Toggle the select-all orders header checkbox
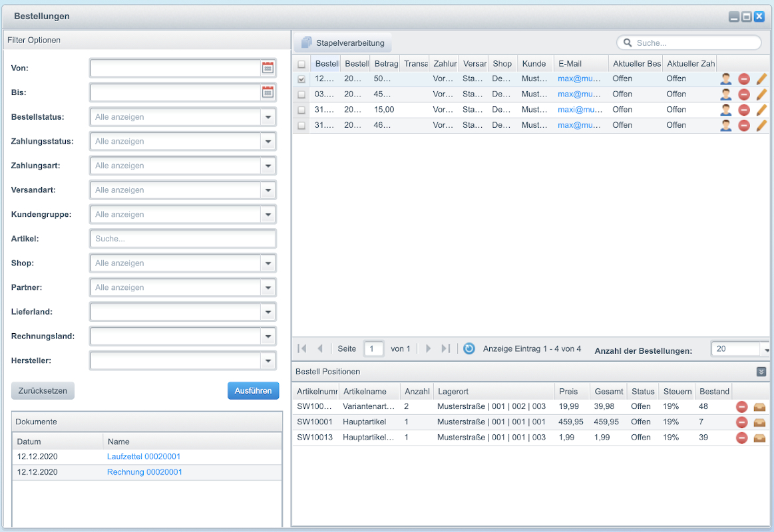The image size is (774, 532). pos(301,65)
